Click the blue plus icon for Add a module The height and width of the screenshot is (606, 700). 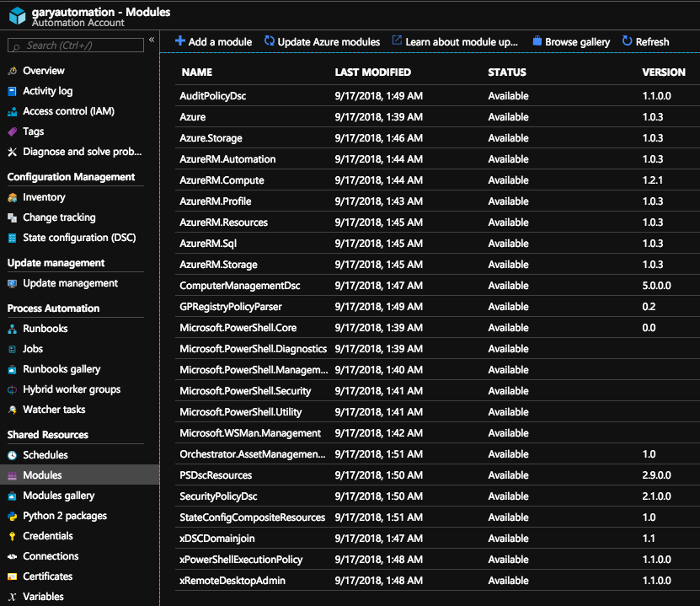pos(180,41)
